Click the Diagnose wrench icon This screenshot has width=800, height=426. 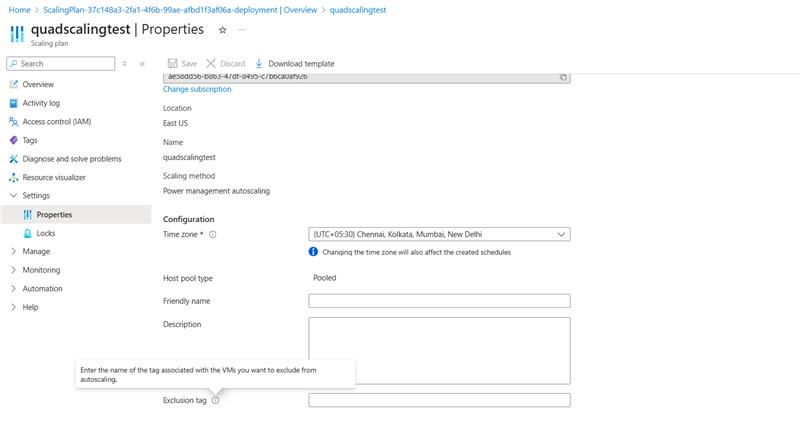click(14, 159)
